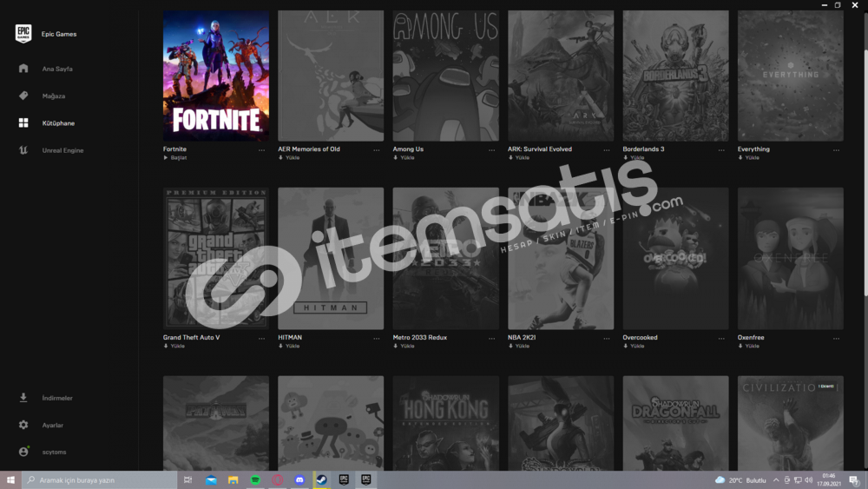Viewport: 868px width, 489px height.
Task: Click the settings gear icon
Action: (x=23, y=424)
